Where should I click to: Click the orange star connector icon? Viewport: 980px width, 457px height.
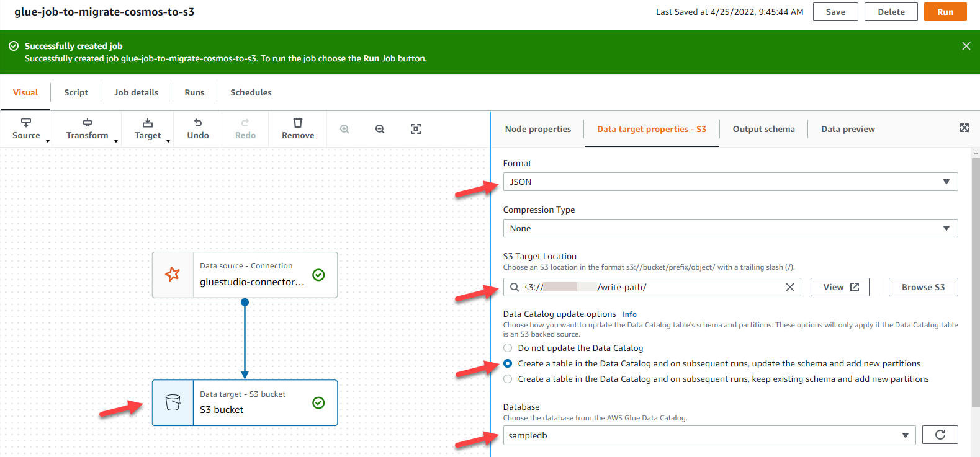pyautogui.click(x=173, y=274)
